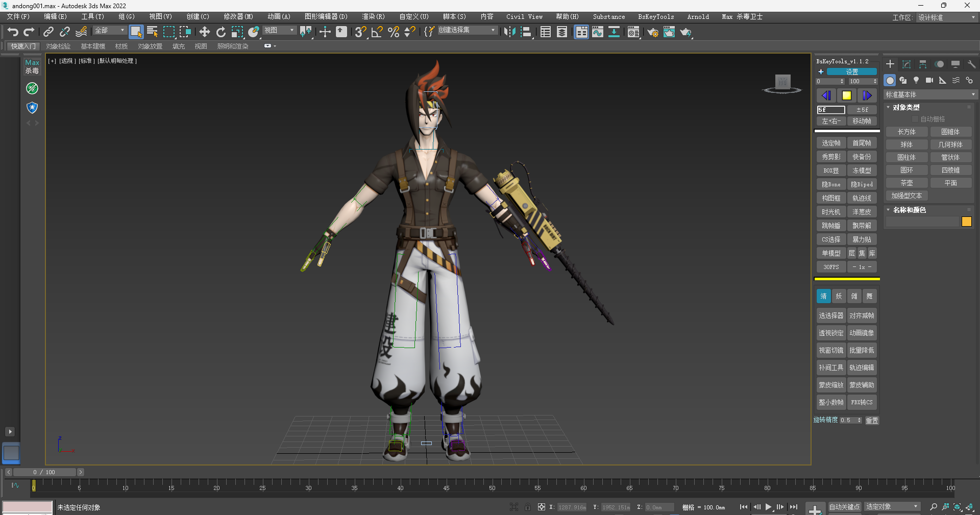Image resolution: width=980 pixels, height=515 pixels.
Task: Activate the Select Object tool
Action: 136,32
